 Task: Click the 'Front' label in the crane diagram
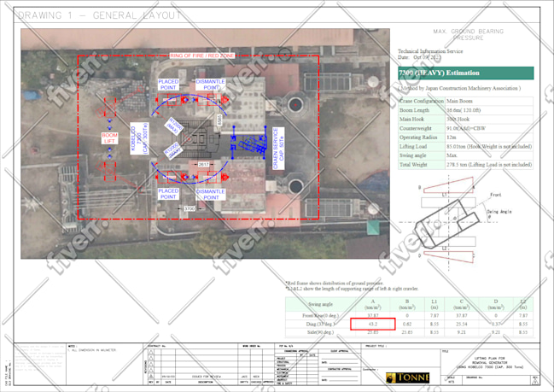point(496,195)
